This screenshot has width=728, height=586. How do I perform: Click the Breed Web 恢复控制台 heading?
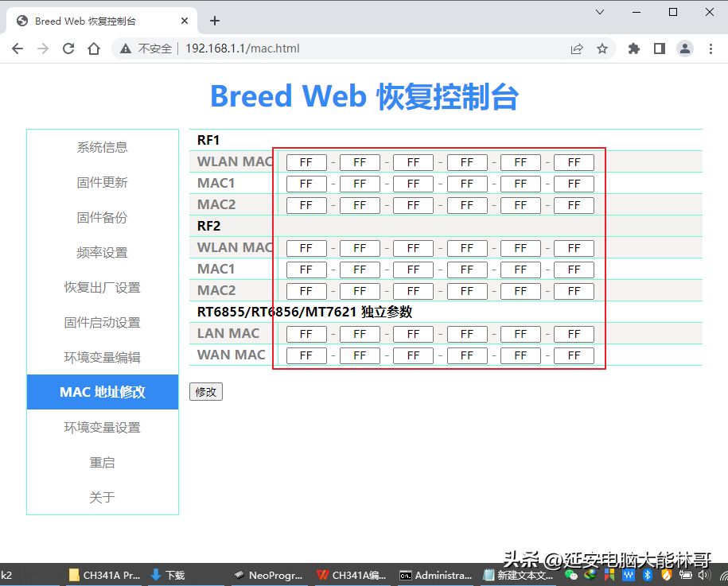pos(364,96)
